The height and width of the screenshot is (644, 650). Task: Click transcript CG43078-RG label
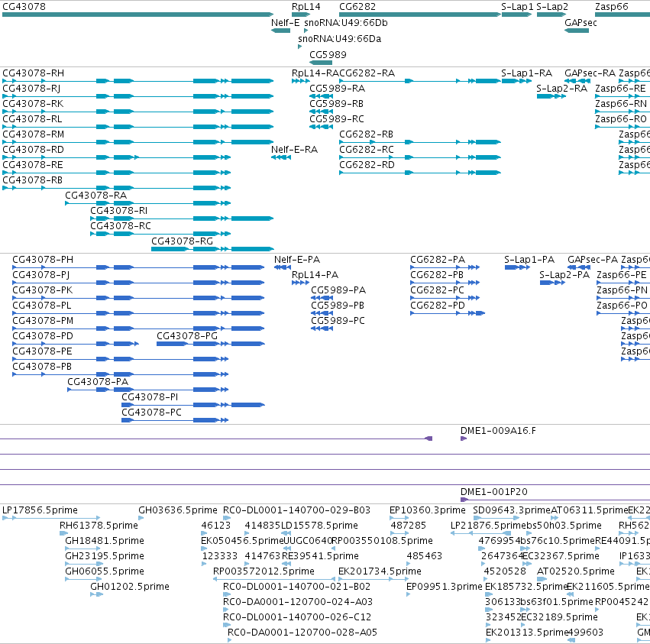(x=182, y=241)
